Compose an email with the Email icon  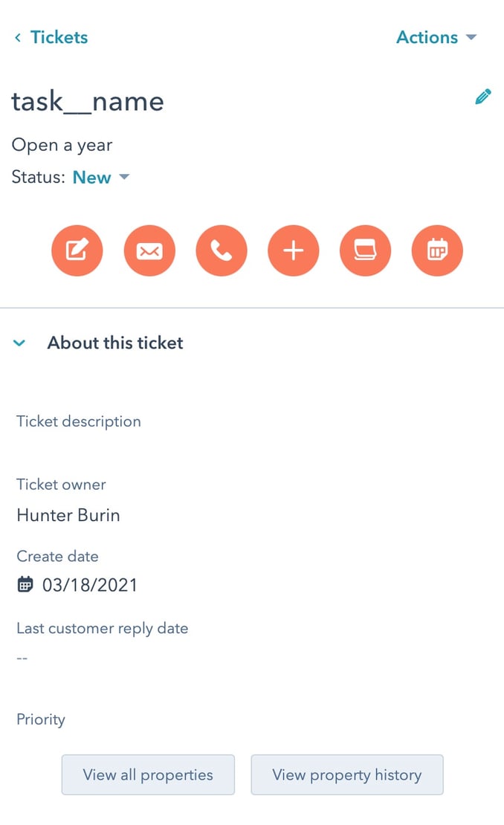point(149,250)
